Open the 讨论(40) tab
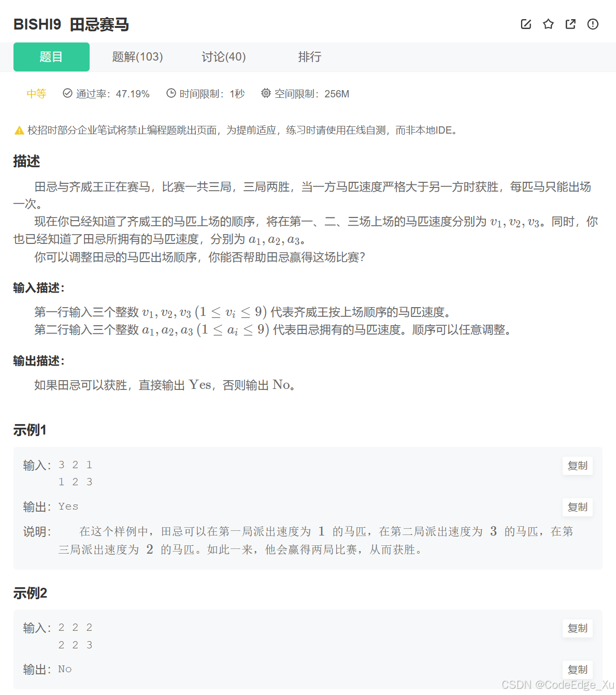 (x=223, y=57)
